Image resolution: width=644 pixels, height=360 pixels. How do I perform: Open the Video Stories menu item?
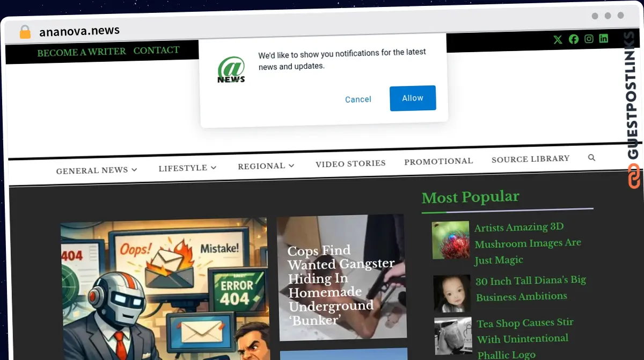coord(350,163)
